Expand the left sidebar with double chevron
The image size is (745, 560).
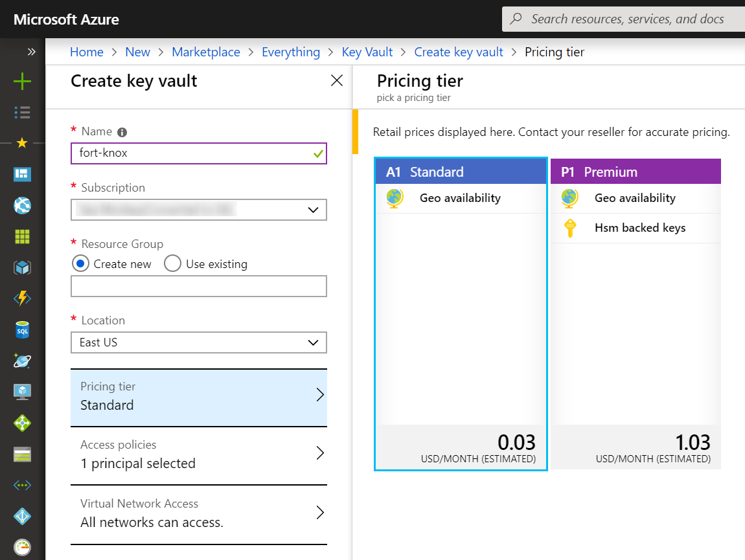(31, 52)
